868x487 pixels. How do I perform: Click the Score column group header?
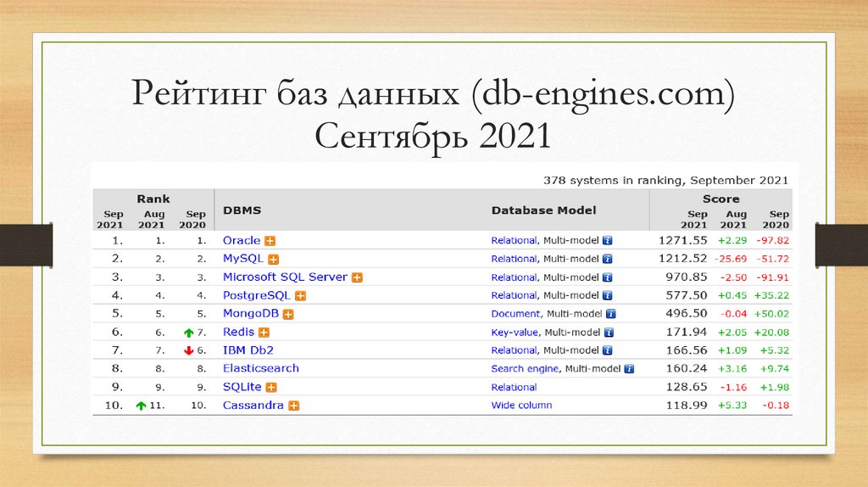pyautogui.click(x=721, y=199)
